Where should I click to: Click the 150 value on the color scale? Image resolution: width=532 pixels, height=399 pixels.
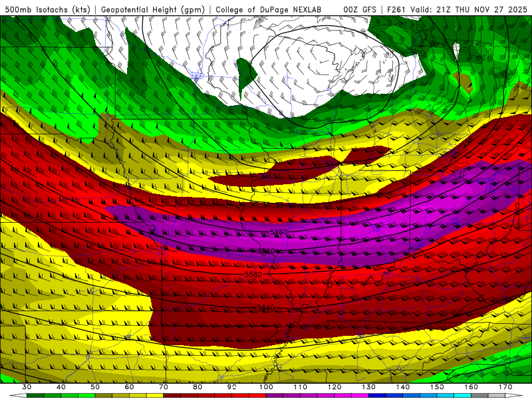click(x=437, y=387)
